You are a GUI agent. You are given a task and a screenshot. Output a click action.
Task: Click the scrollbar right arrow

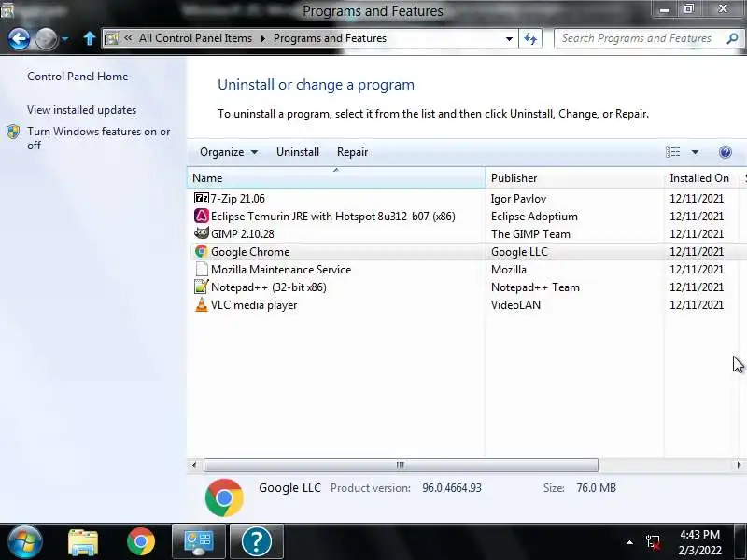point(739,465)
